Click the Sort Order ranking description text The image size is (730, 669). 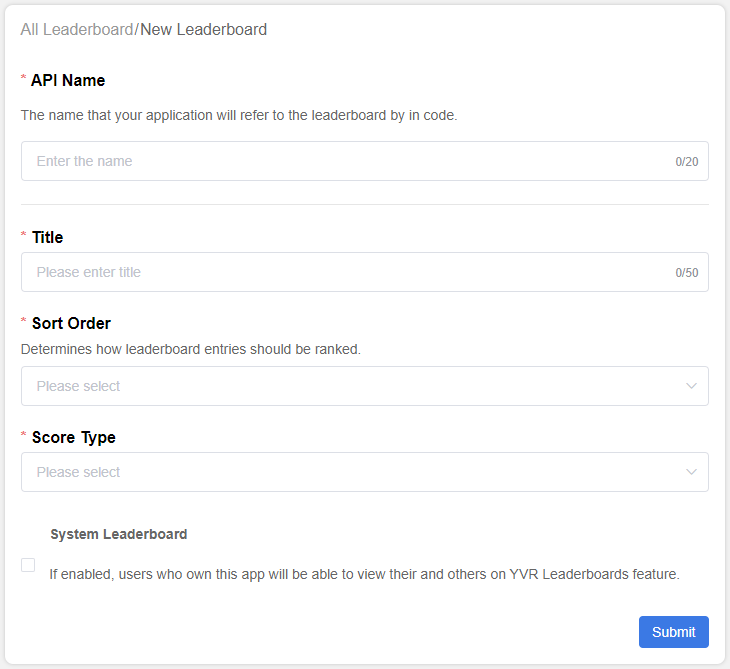(190, 349)
